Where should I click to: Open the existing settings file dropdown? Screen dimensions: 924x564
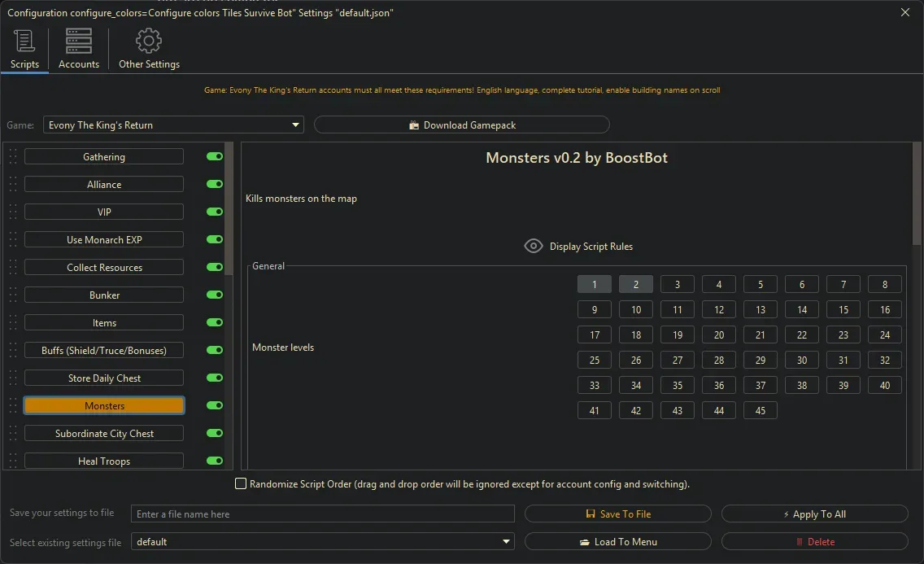point(507,541)
